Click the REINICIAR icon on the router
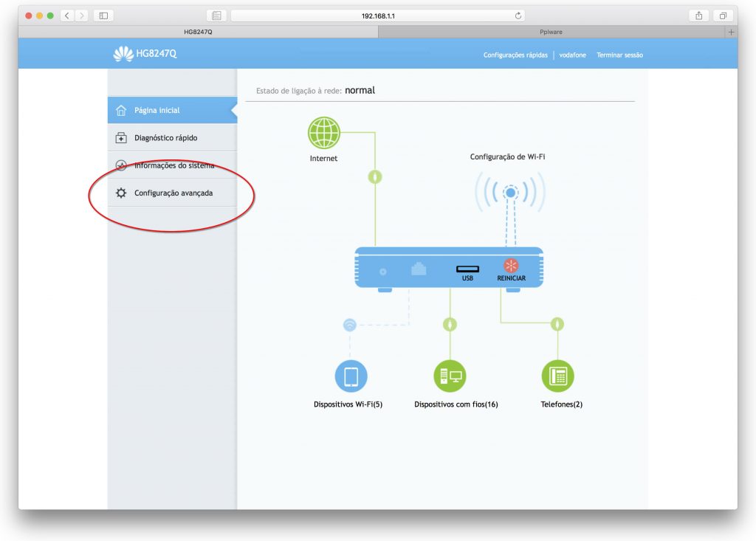 pos(512,264)
